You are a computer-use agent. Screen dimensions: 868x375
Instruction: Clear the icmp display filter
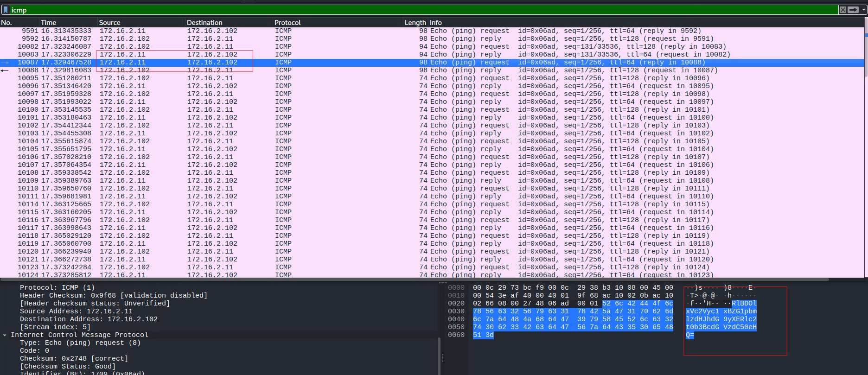coord(842,10)
